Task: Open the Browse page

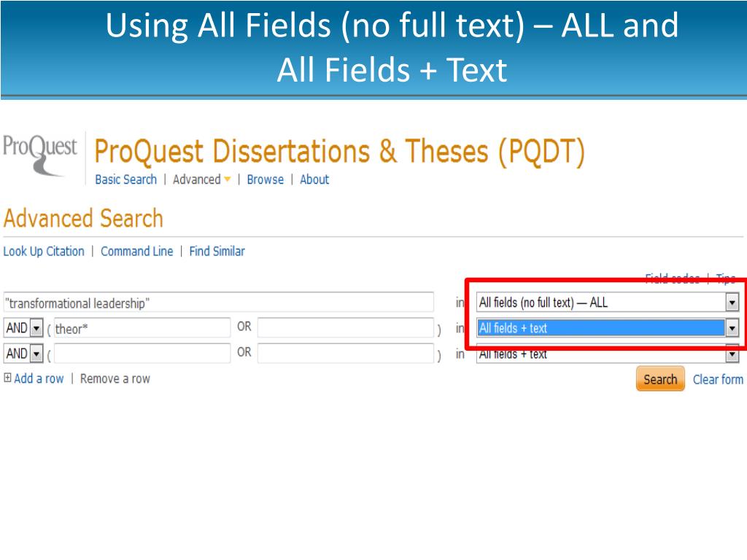Action: tap(266, 179)
